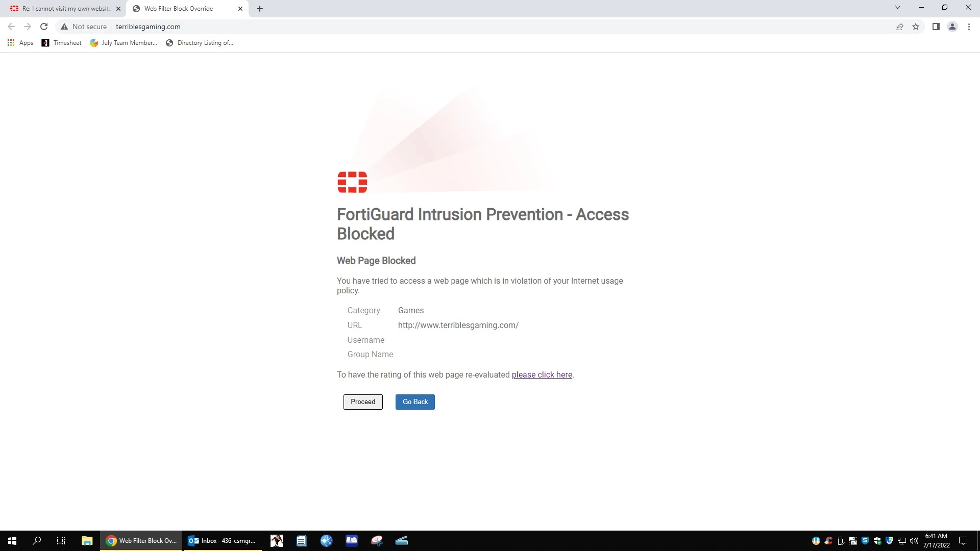Open the Directory Listing of bookmark
Screen dimensions: 980x551
[x=200, y=43]
